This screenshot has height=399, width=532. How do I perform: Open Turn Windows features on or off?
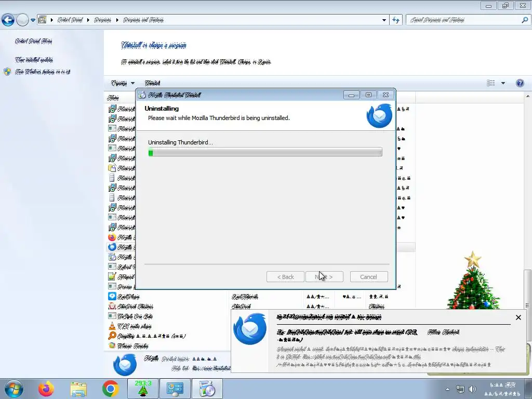43,72
